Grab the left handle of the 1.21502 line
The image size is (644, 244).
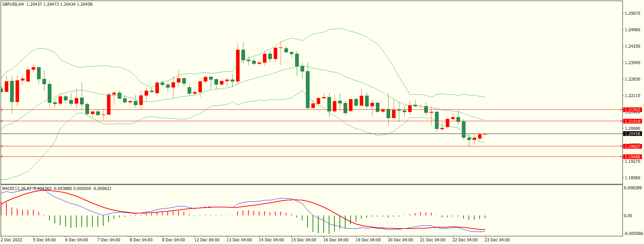[x=2, y=110]
